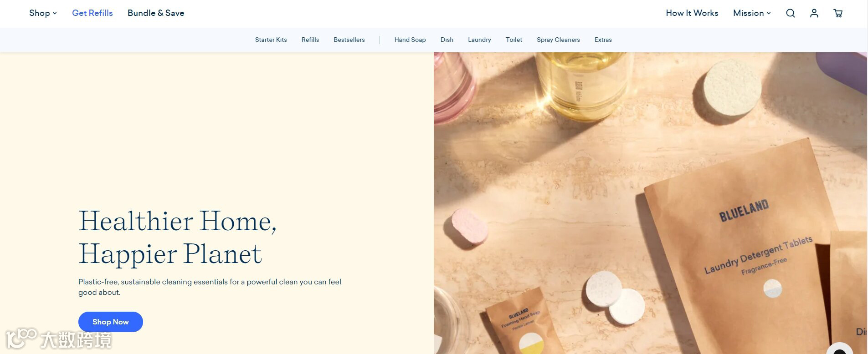
Task: Click the Laundry Detergent Tablets hero image
Action: point(650,203)
